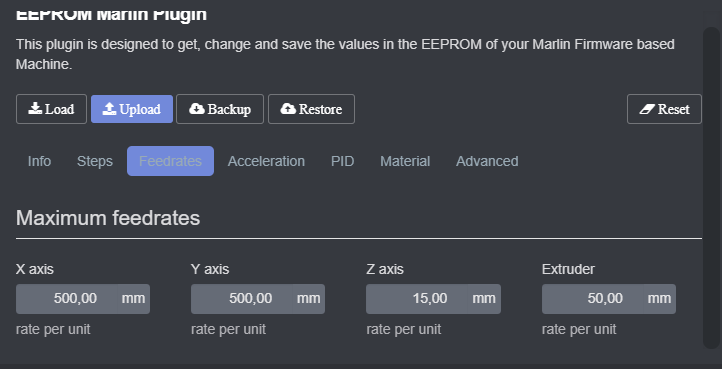Click the Y axis feedrate field
The height and width of the screenshot is (369, 722).
242,299
